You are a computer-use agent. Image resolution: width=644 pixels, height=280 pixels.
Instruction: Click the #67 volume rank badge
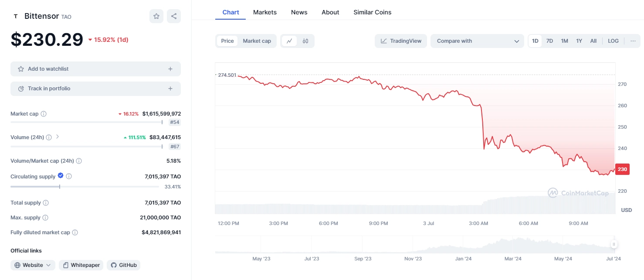(175, 147)
